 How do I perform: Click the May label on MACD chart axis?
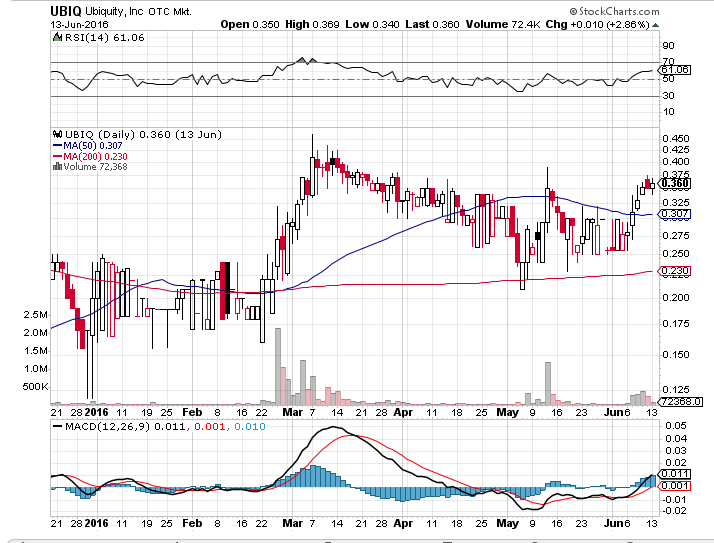(507, 523)
